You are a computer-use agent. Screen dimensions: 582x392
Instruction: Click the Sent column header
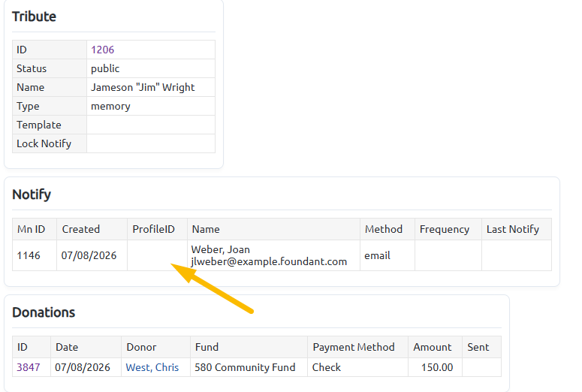click(x=481, y=347)
